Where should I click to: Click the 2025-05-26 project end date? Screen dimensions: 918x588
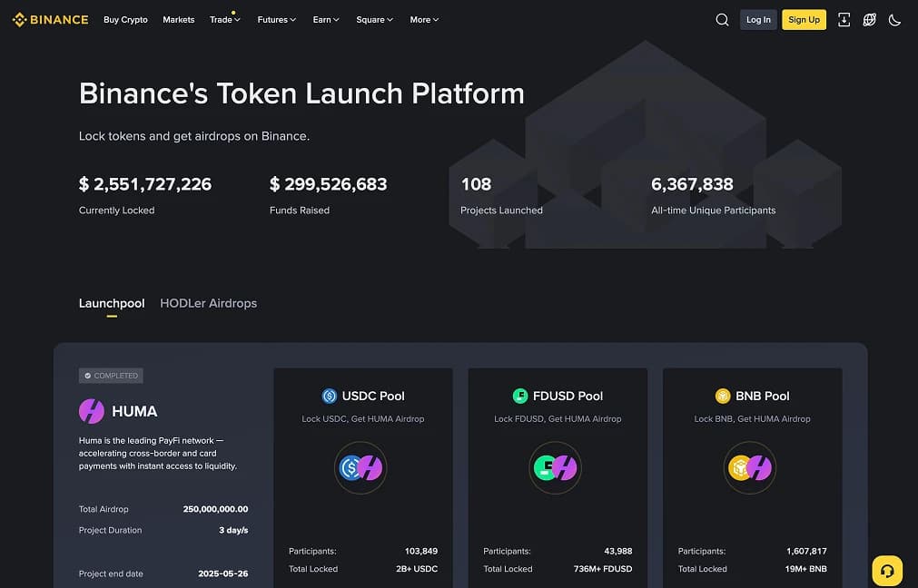click(x=223, y=573)
